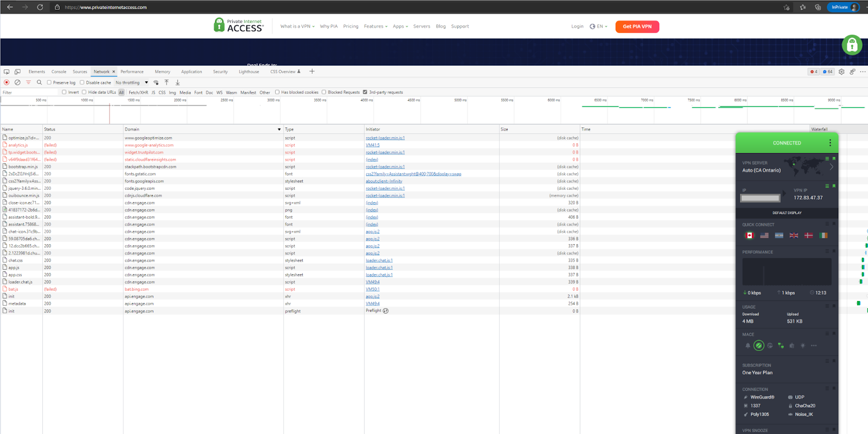Import HAR file with up arrow
This screenshot has height=434, width=868.
point(167,82)
